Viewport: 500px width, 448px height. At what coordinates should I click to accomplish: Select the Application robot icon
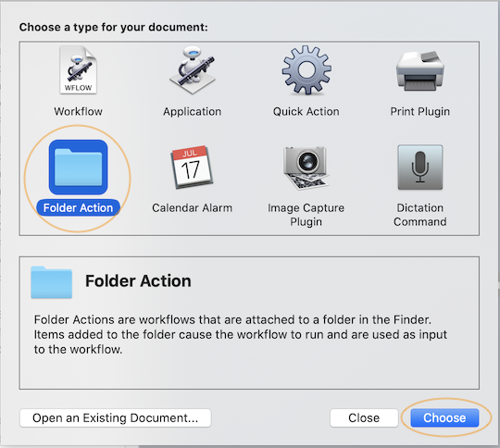(x=193, y=70)
